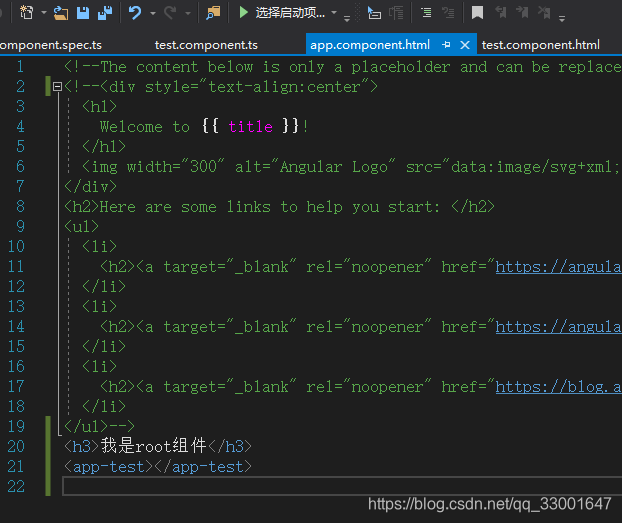This screenshot has height=523, width=622.
Task: Click the Welcome to text on line 4
Action: pos(145,127)
